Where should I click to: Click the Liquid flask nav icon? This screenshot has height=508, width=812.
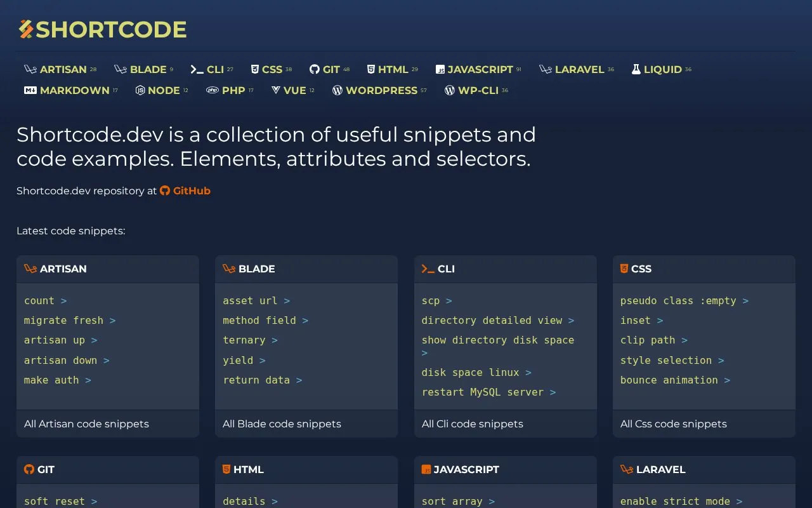(636, 69)
